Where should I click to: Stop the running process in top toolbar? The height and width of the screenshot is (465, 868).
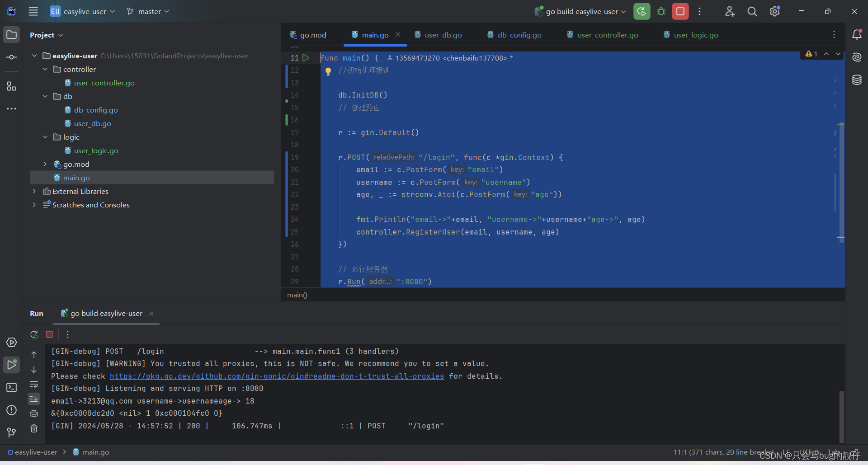tap(680, 11)
